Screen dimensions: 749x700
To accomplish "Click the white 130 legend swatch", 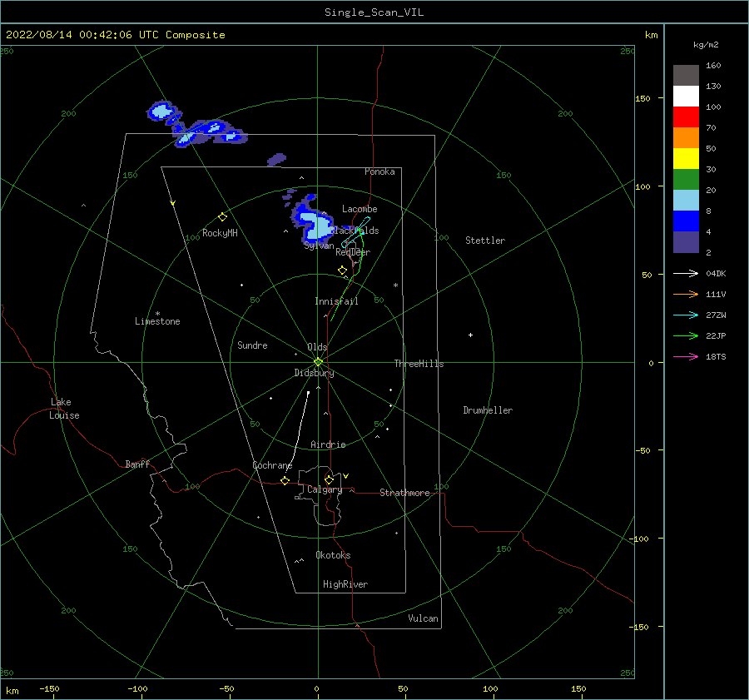I will pos(686,96).
